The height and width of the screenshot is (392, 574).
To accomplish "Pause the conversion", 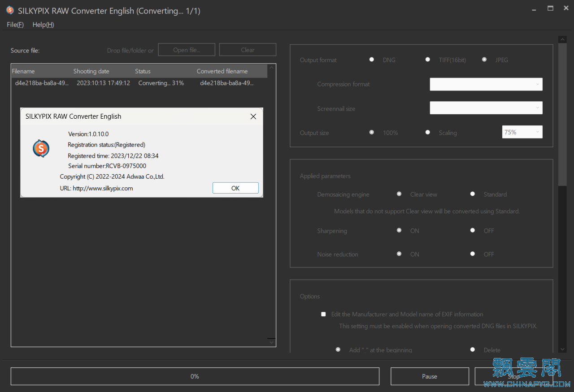I will (x=430, y=376).
